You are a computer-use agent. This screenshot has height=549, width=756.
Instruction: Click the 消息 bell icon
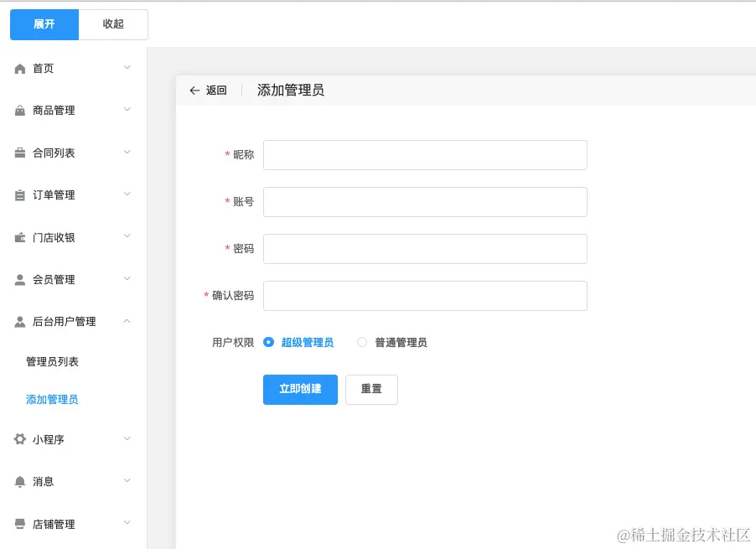click(20, 481)
